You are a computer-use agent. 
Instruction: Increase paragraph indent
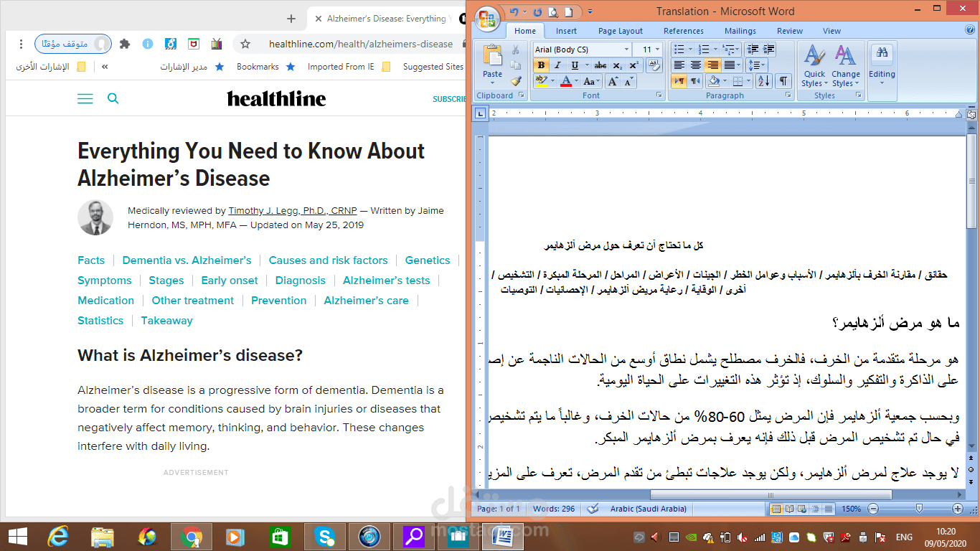click(x=768, y=50)
